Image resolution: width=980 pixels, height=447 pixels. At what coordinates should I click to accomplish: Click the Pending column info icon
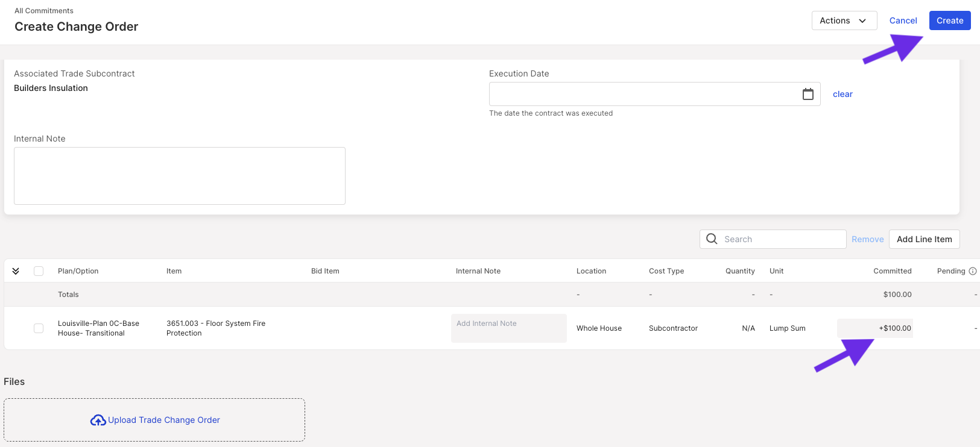point(973,271)
